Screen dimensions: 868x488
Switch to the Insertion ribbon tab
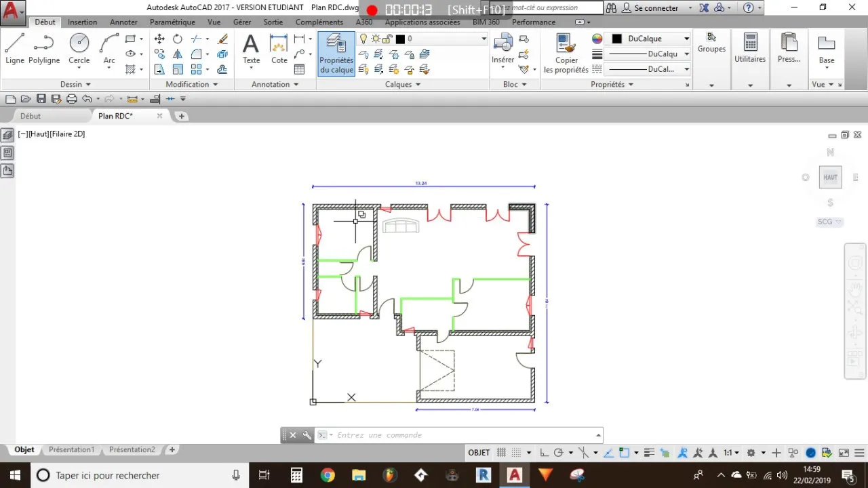82,22
